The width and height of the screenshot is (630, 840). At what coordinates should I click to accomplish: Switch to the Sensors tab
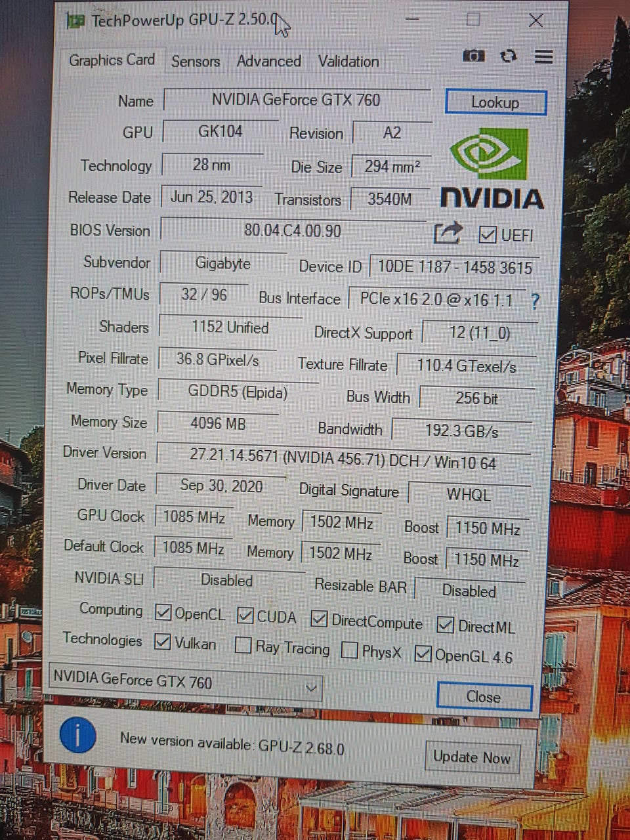coord(196,62)
